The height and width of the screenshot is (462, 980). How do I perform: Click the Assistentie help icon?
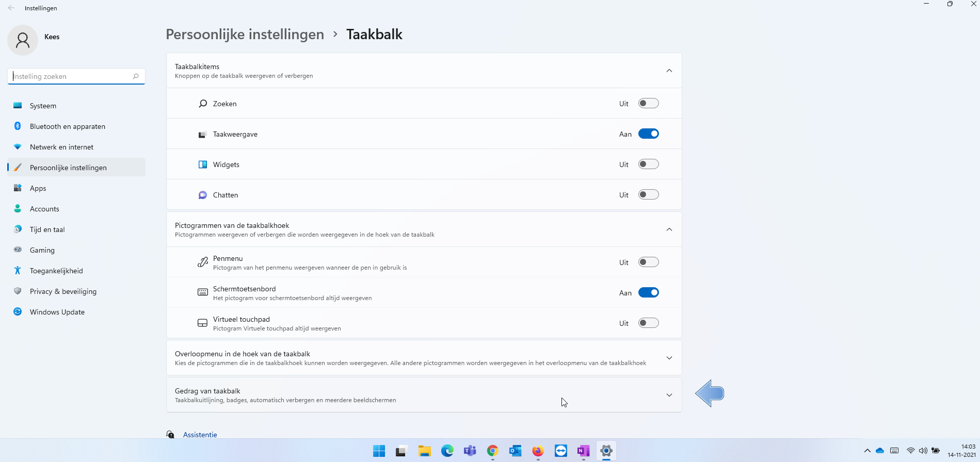[x=170, y=435]
